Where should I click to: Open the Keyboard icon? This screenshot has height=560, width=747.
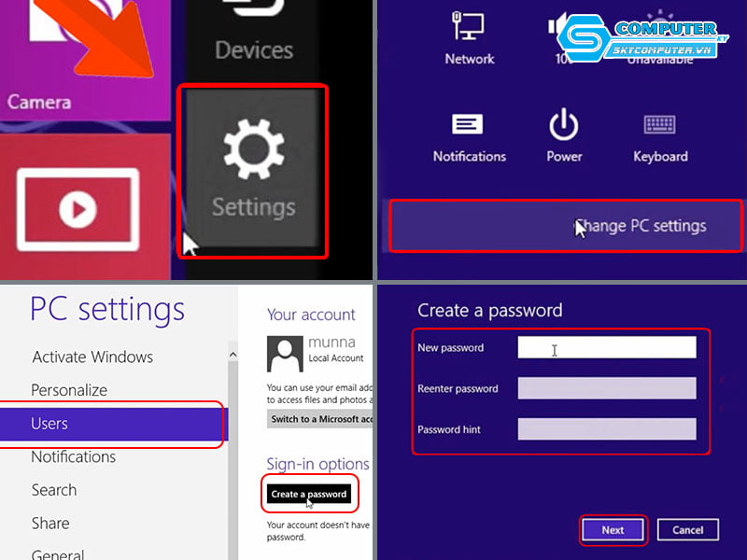pyautogui.click(x=660, y=135)
